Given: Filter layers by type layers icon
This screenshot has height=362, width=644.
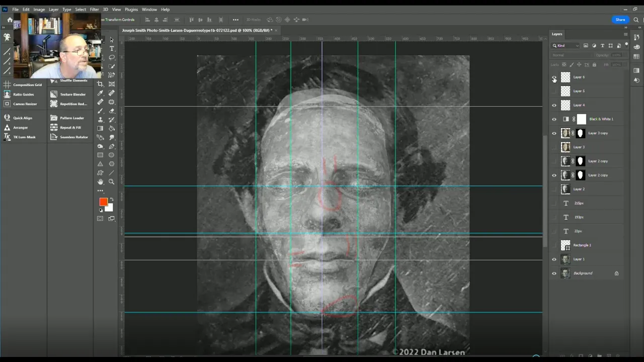Looking at the screenshot, I should (x=602, y=45).
